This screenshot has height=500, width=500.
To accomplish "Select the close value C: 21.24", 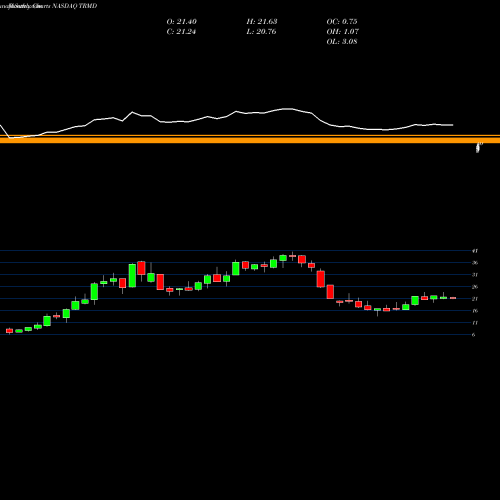I will (181, 31).
